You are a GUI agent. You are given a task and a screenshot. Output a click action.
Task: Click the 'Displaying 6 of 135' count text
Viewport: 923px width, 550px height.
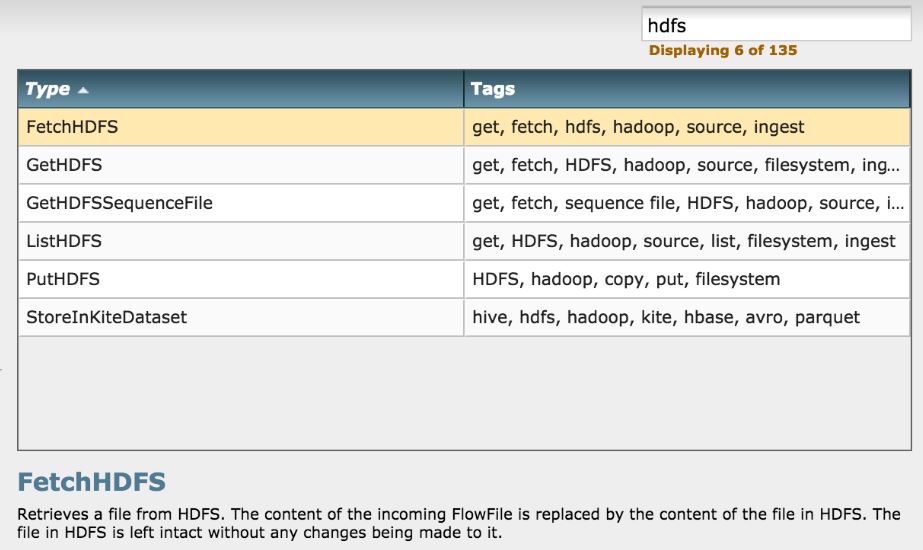[723, 50]
